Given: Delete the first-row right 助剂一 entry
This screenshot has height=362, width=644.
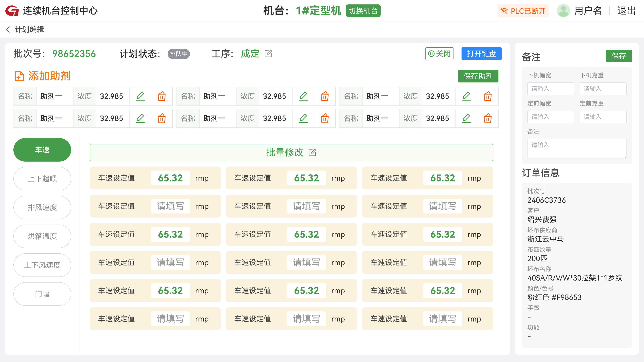Looking at the screenshot, I should pyautogui.click(x=488, y=96).
